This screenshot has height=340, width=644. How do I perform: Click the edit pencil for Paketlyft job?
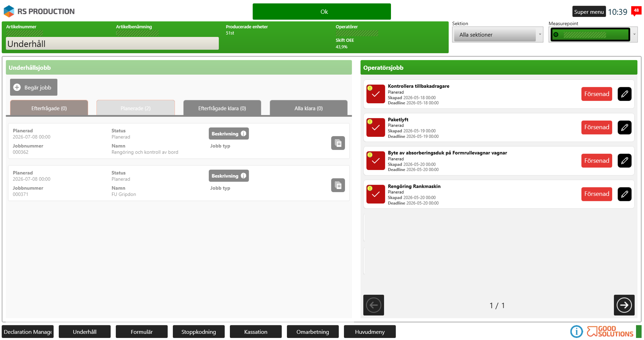(x=624, y=127)
